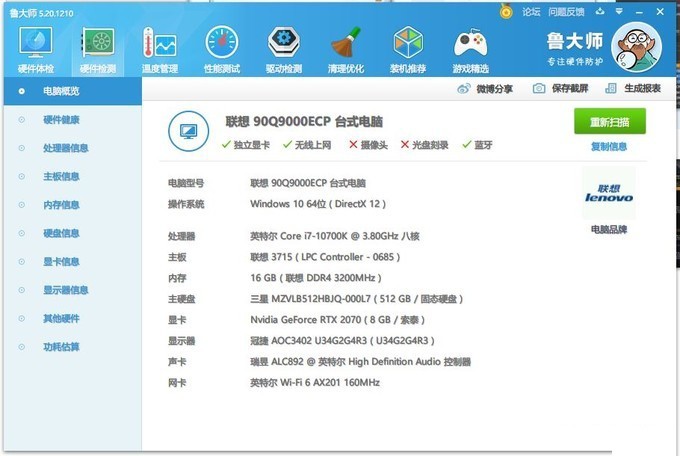
Task: Click the 摄像头 feature indicator
Action: [x=368, y=145]
